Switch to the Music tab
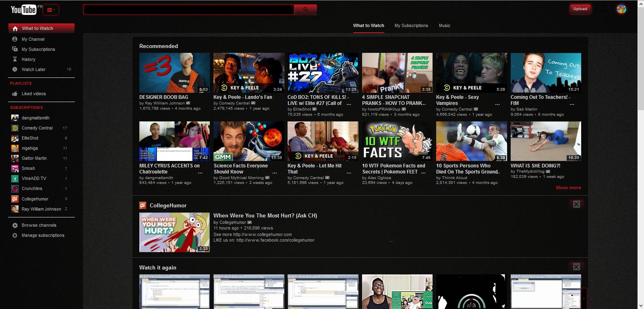The width and height of the screenshot is (644, 309). point(445,25)
